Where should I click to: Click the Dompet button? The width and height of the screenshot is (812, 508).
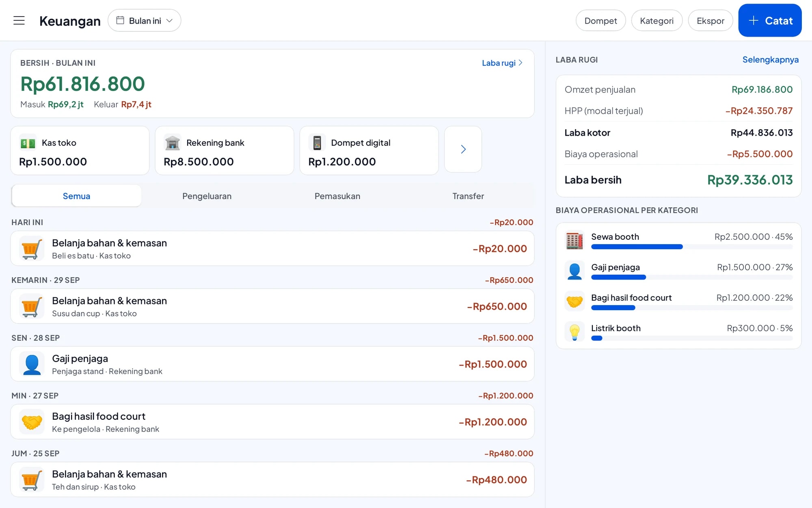coord(600,21)
